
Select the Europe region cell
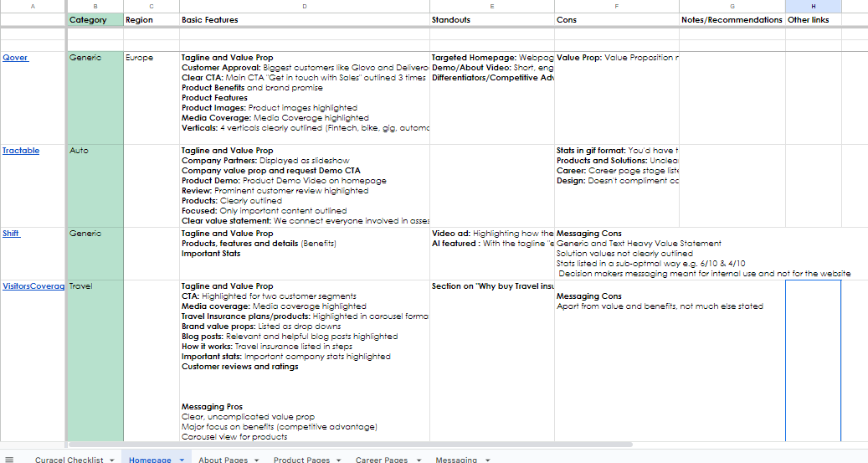(152, 98)
